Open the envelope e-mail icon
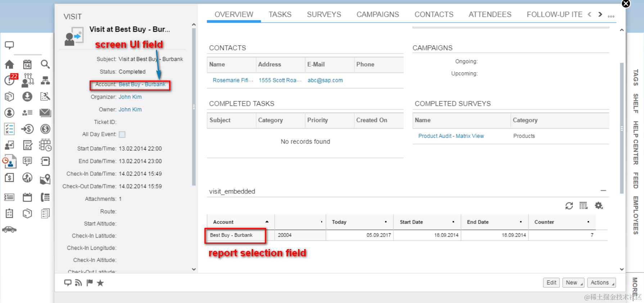644x303 pixels. pos(45,113)
